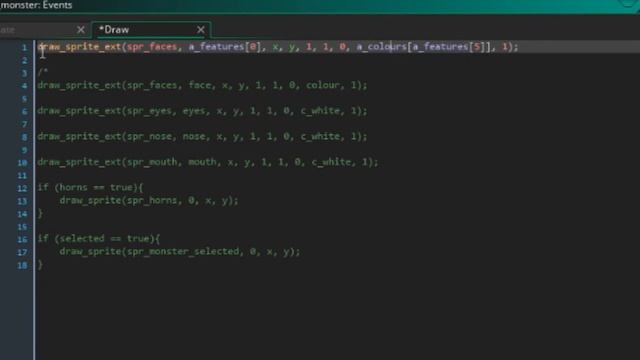Click line number 18 in the gutter
This screenshot has height=360, width=640.
[x=22, y=265]
